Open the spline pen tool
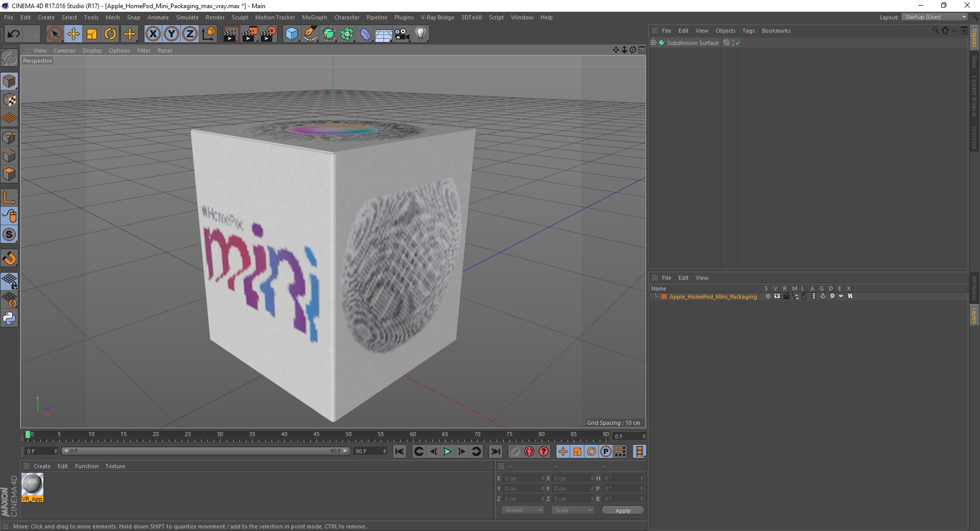Viewport: 980px width, 531px height. pyautogui.click(x=310, y=34)
